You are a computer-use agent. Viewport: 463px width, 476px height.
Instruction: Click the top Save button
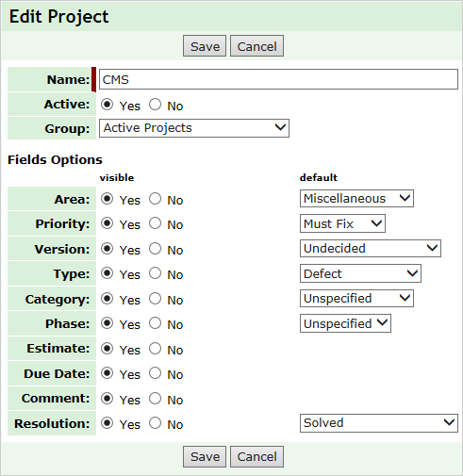coord(205,46)
